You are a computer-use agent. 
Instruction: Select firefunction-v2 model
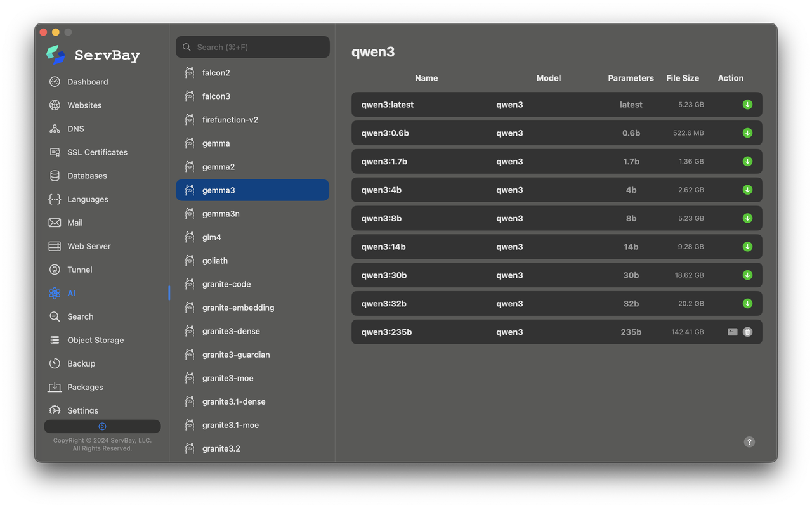coord(252,120)
